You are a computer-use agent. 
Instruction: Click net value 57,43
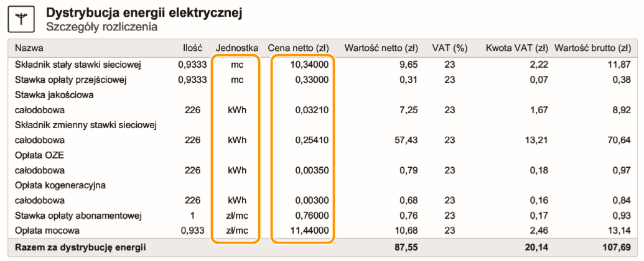coord(406,140)
